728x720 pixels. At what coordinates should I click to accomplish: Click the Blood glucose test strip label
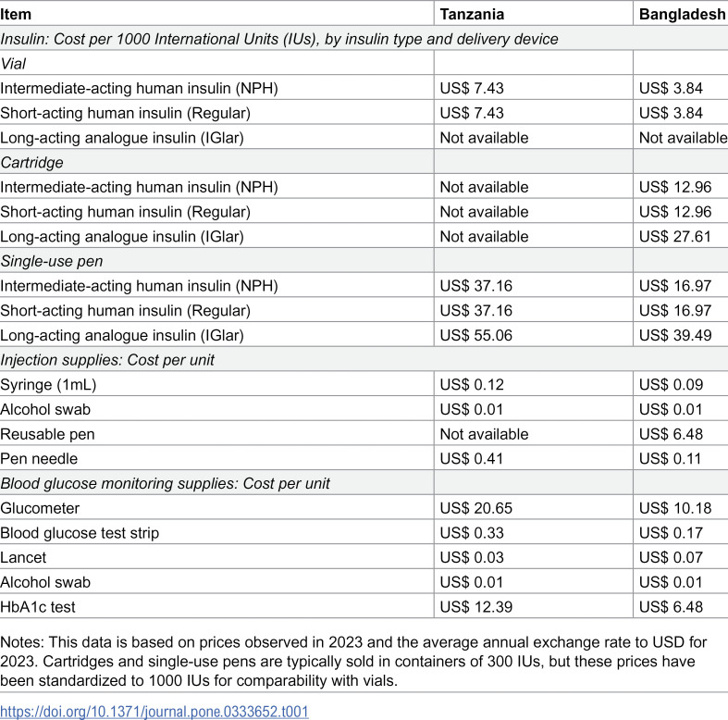(80, 533)
